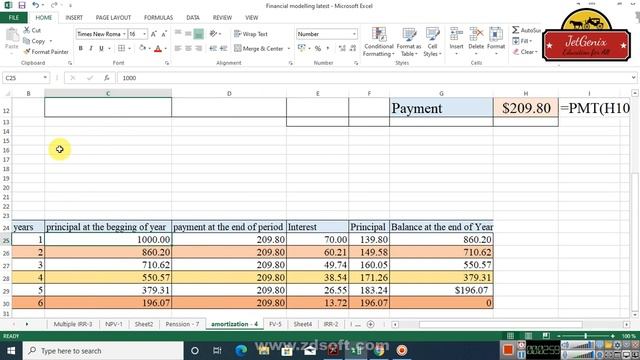Click the zoom slider handle
This screenshot has width=640, height=360.
click(x=585, y=336)
